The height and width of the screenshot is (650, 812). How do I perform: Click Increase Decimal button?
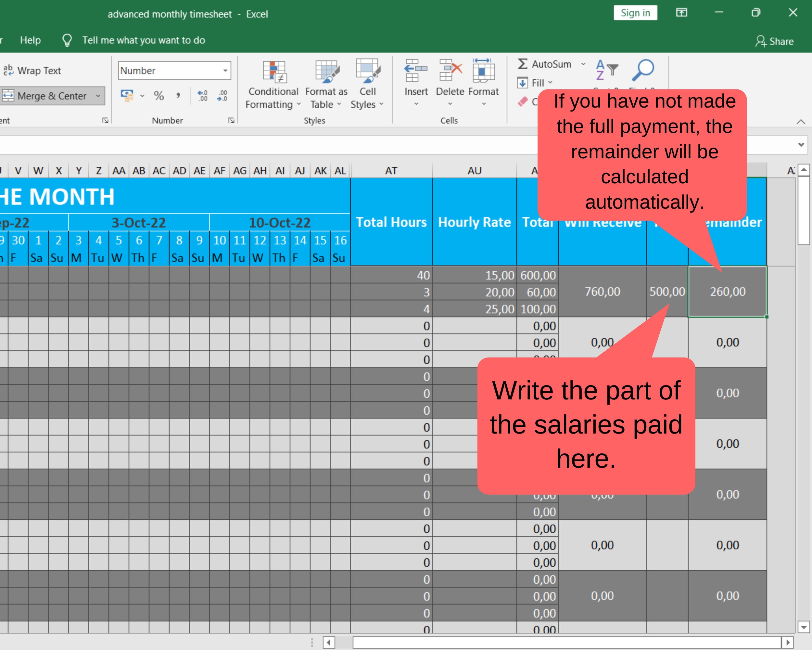(203, 96)
